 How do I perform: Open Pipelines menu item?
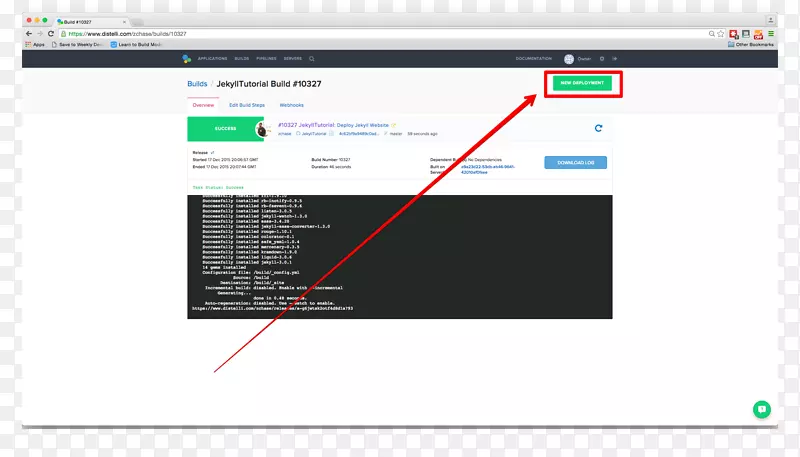tap(266, 59)
